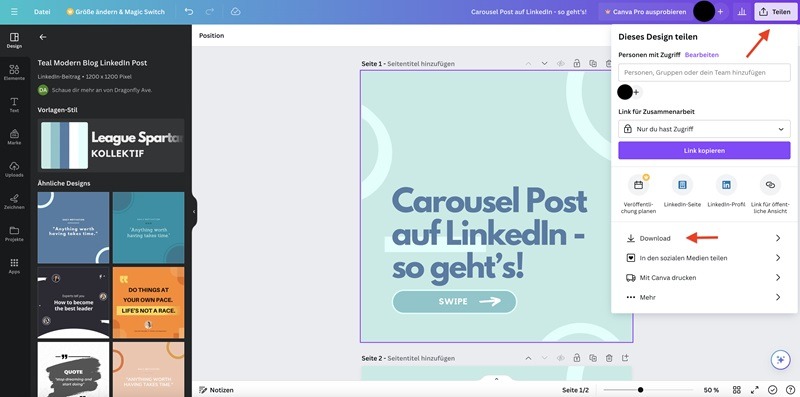800x397 pixels.
Task: Click Bearbeiten link for access
Action: [702, 55]
